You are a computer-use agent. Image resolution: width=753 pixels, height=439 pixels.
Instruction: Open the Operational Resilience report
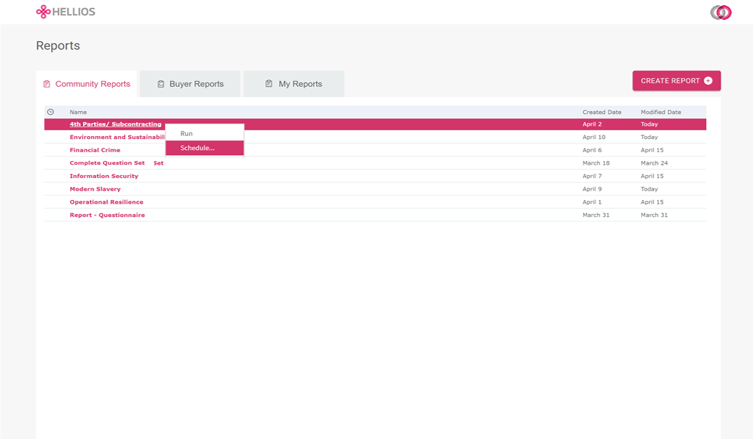tap(106, 202)
